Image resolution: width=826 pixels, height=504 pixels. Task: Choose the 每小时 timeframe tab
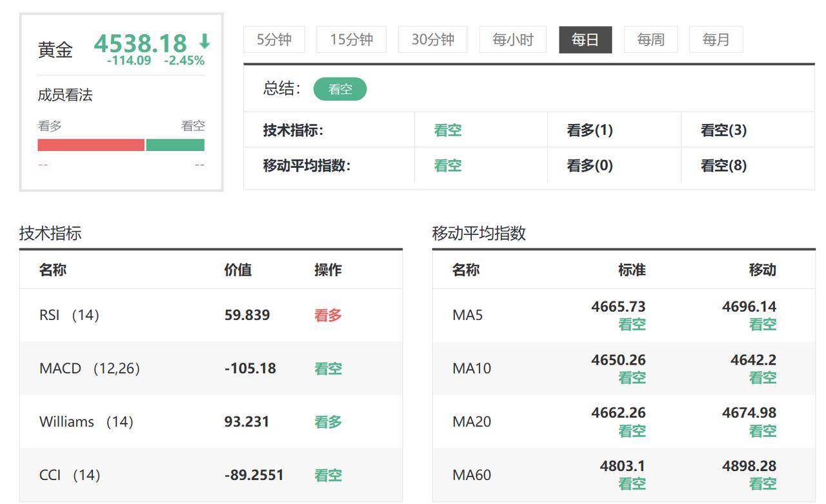tap(513, 39)
